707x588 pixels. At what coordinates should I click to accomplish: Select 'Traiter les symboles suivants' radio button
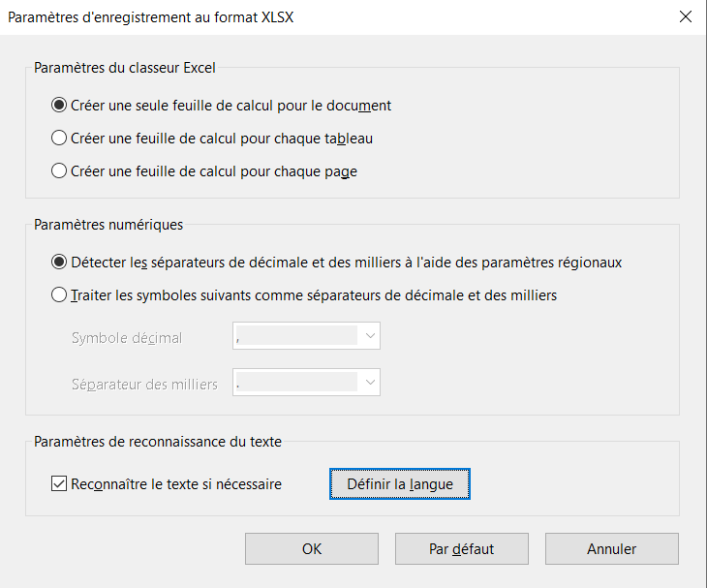coord(59,295)
